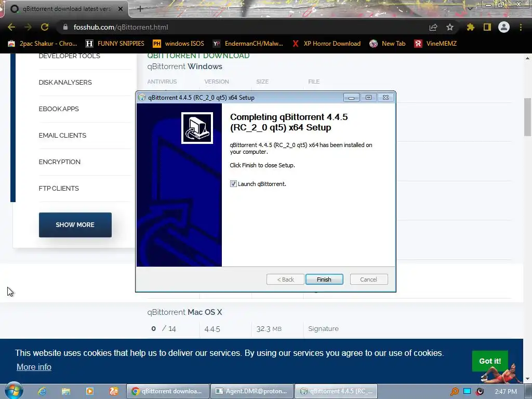This screenshot has width=532, height=399.
Task: Click the scrollbar's down arrow
Action: [528, 379]
